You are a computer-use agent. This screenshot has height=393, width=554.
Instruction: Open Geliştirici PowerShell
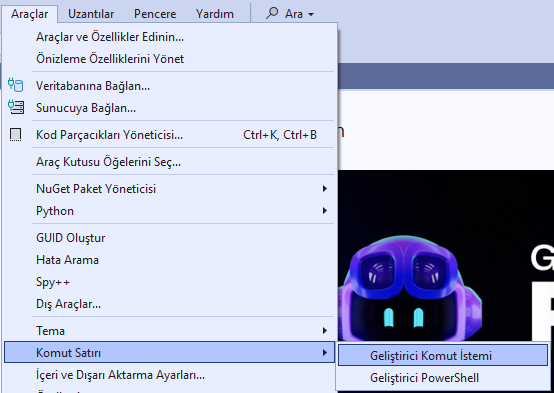[443, 378]
